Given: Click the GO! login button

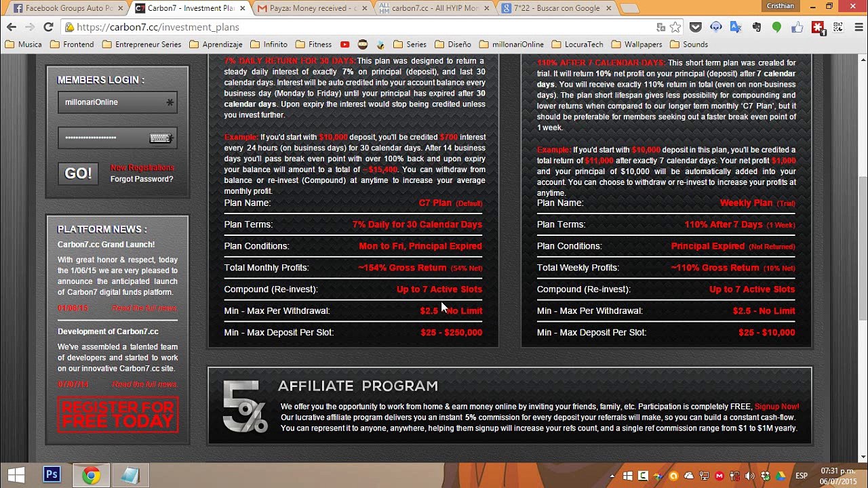Looking at the screenshot, I should pos(78,173).
